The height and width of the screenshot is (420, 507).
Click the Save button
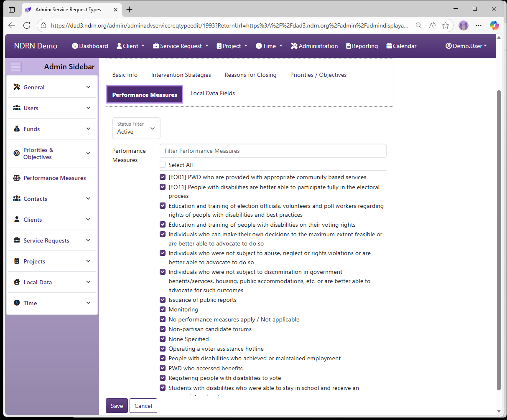[x=117, y=406]
